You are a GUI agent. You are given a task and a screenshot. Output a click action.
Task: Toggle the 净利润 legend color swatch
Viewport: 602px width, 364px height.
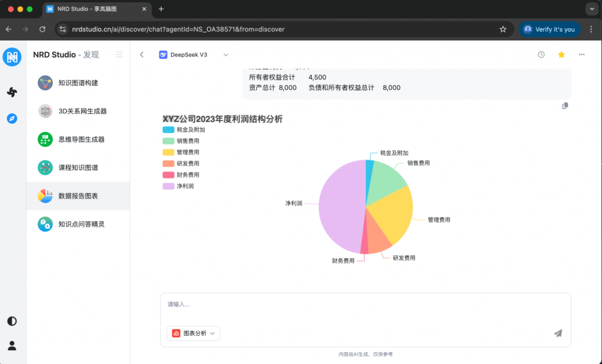pos(168,186)
